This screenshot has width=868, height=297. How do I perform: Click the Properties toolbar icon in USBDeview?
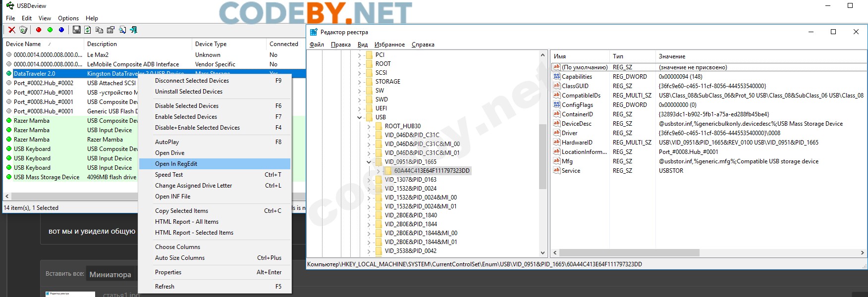[110, 30]
